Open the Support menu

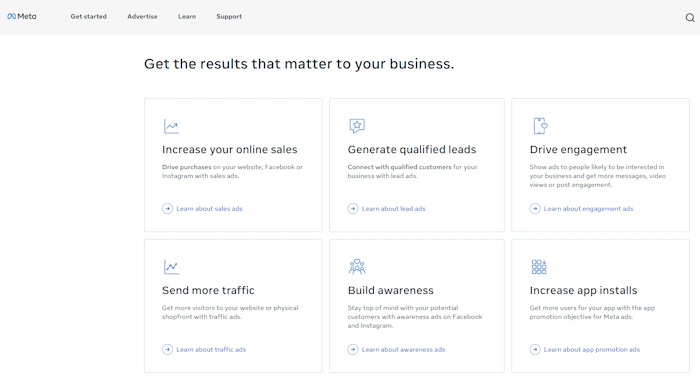click(229, 17)
